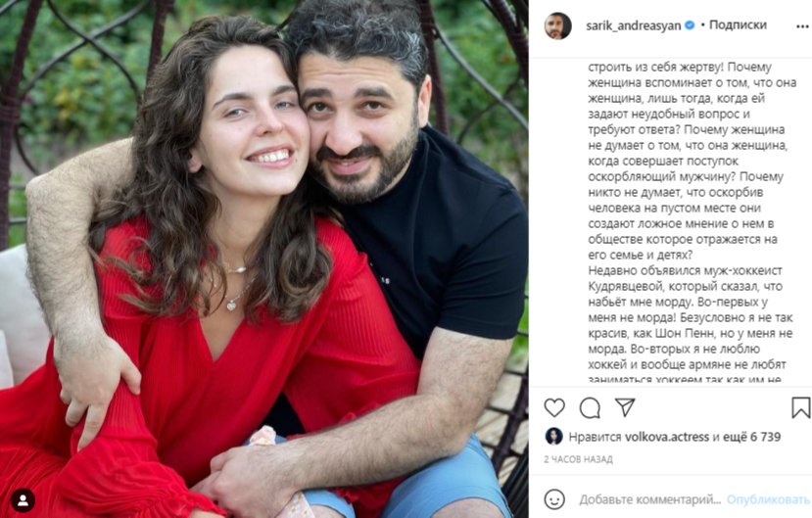Toggle the Подписки following button
Screen dimensions: 812x518
pos(738,24)
